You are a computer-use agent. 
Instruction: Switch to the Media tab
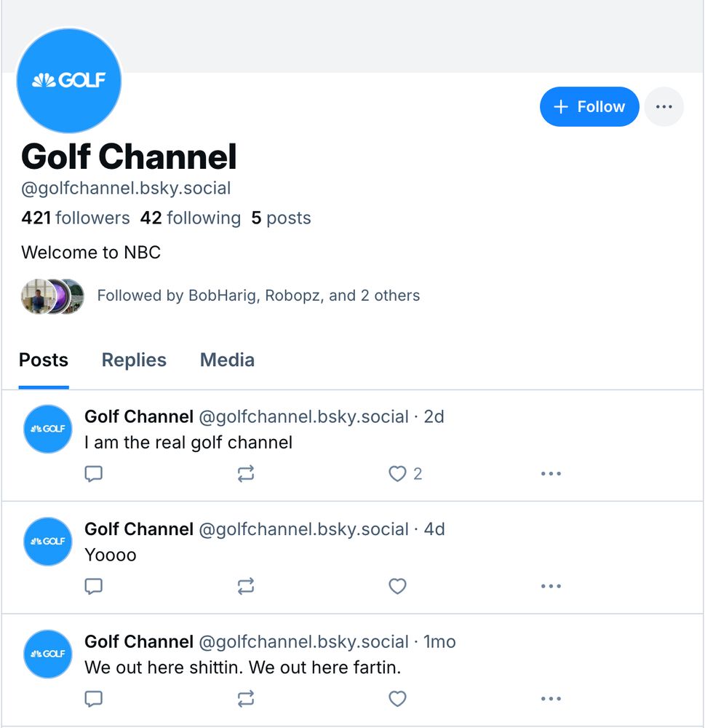pos(227,360)
